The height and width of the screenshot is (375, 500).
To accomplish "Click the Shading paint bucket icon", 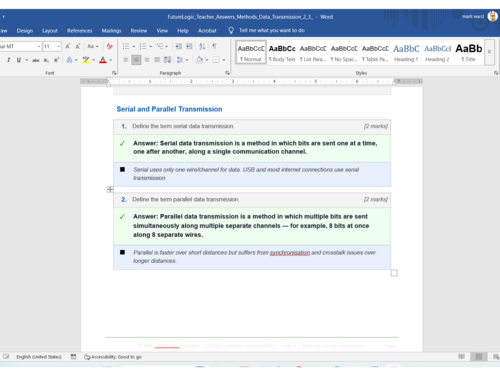I will pos(199,60).
